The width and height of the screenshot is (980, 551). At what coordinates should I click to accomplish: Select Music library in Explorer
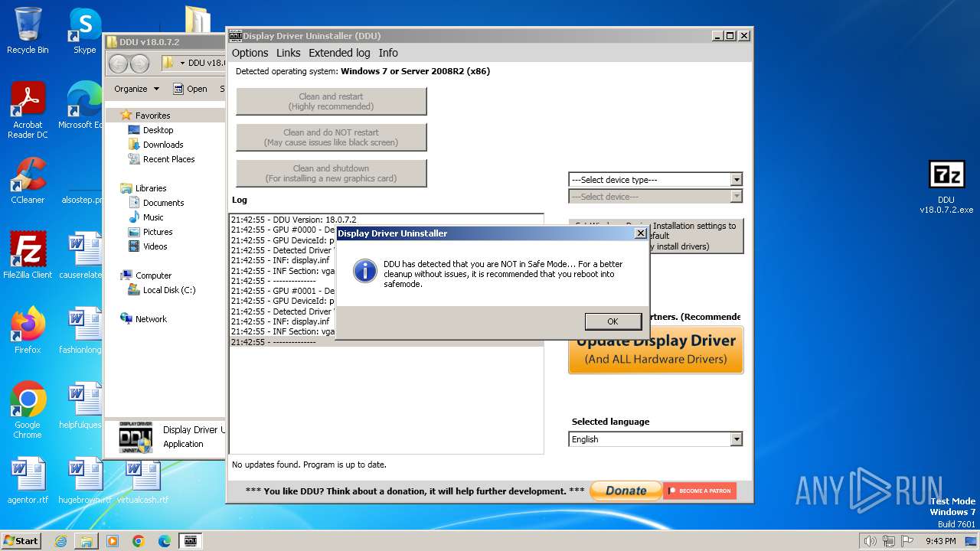pos(153,217)
